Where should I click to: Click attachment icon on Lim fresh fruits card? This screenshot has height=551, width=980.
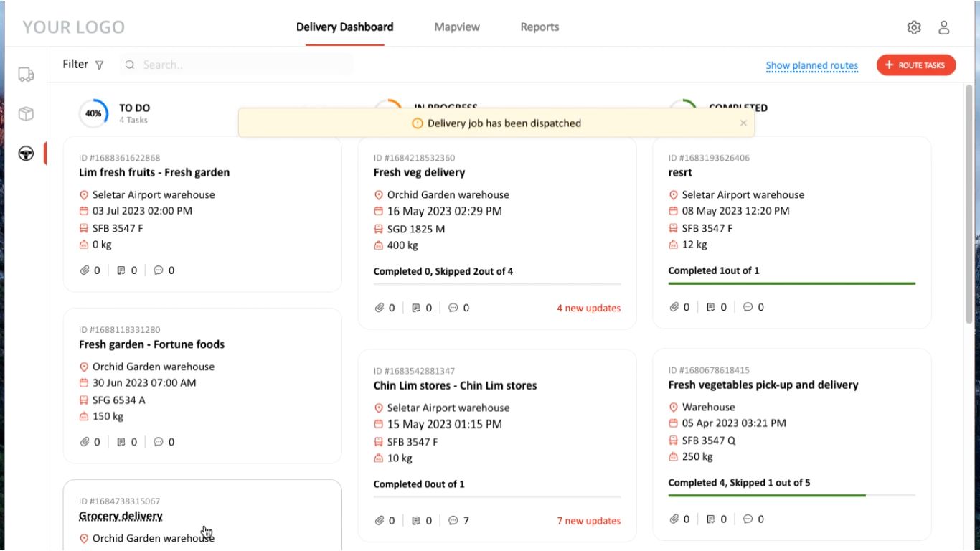(85, 270)
